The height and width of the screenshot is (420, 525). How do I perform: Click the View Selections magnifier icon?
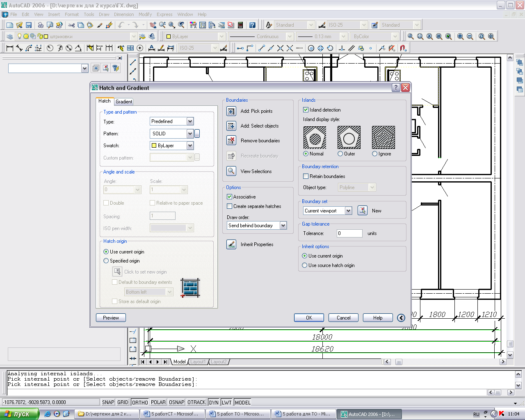click(x=231, y=171)
